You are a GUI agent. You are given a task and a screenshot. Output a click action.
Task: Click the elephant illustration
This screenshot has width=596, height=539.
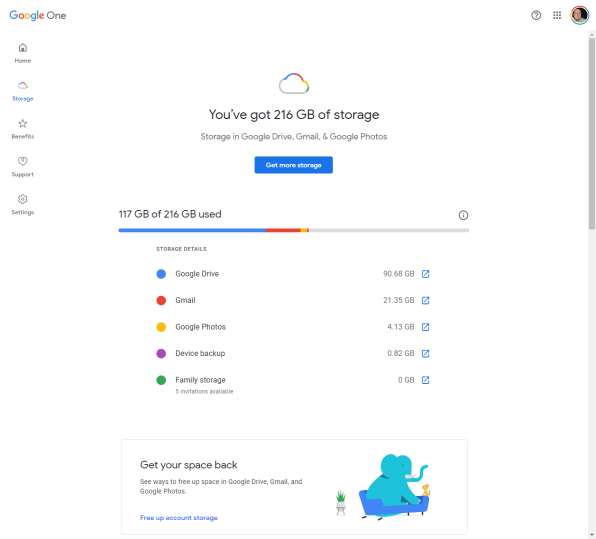pos(394,487)
